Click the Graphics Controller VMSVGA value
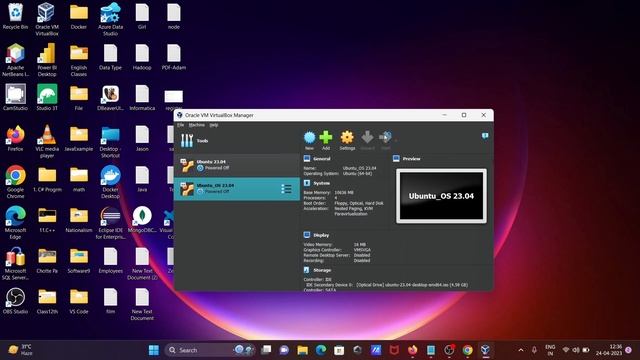 [x=362, y=250]
